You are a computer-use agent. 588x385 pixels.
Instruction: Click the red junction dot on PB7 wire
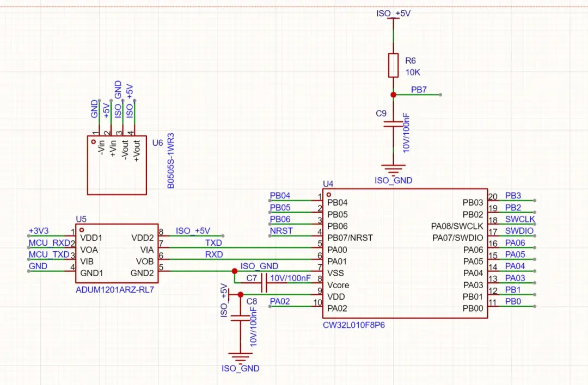tap(393, 95)
